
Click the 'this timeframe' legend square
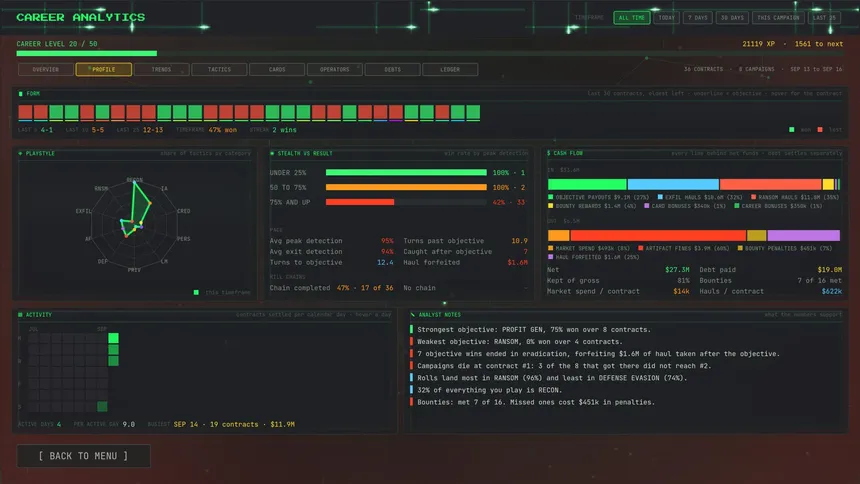pos(196,292)
